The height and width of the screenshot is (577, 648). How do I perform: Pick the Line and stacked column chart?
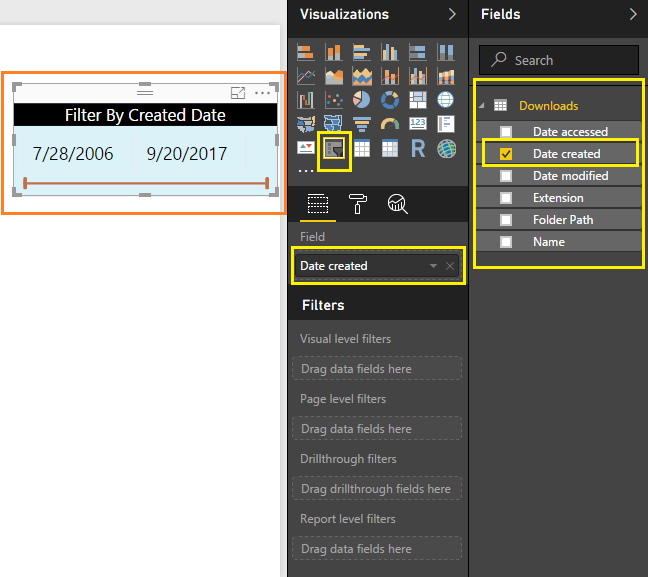pyautogui.click(x=390, y=76)
